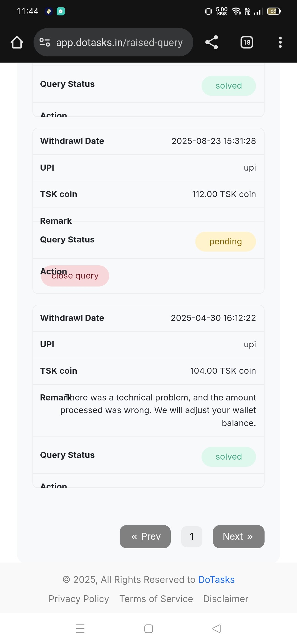Tap the share icon
The image size is (297, 644).
pos(211,42)
